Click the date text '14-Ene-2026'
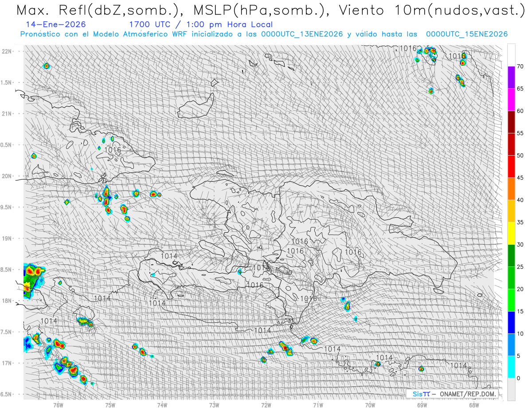The height and width of the screenshot is (411, 532). [x=56, y=24]
